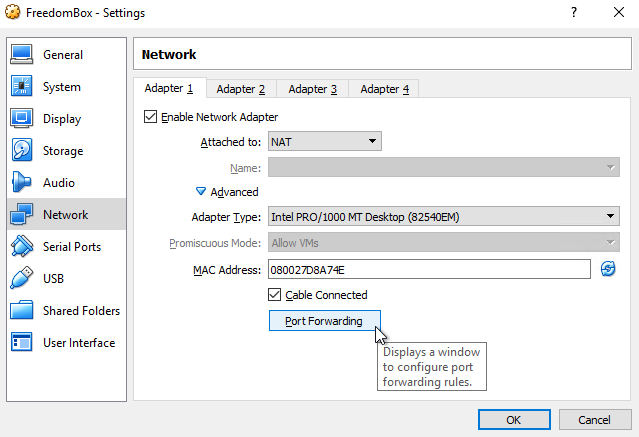
Task: Open the Shared Folders folder icon
Action: (x=22, y=310)
